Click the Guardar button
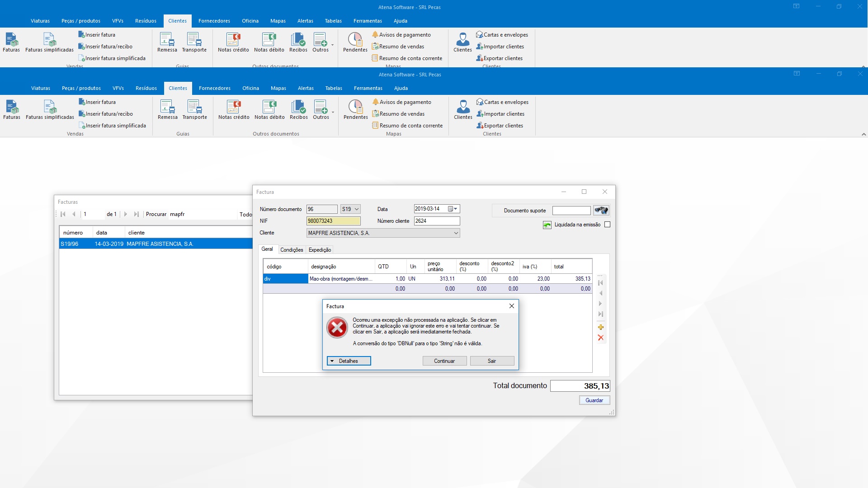This screenshot has width=868, height=488. [594, 400]
